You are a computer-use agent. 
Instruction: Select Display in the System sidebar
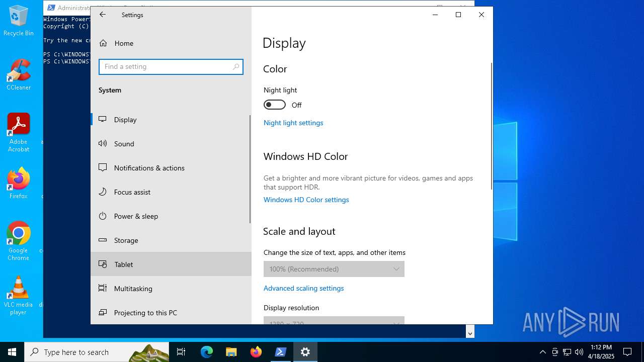170,120
